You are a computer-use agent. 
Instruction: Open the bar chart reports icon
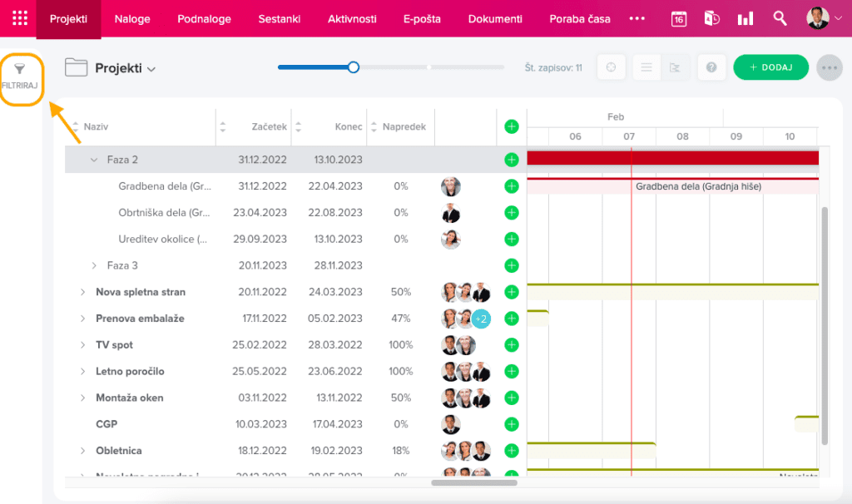tap(745, 19)
